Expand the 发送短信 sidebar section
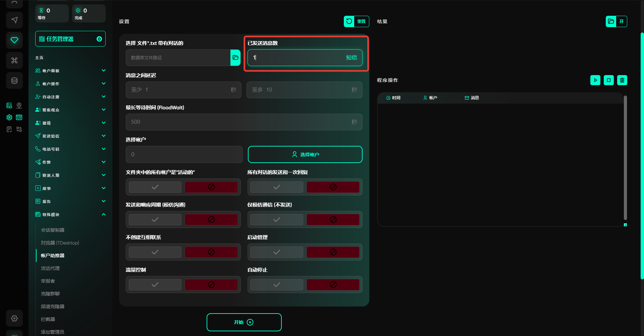644x336 pixels. click(70, 136)
